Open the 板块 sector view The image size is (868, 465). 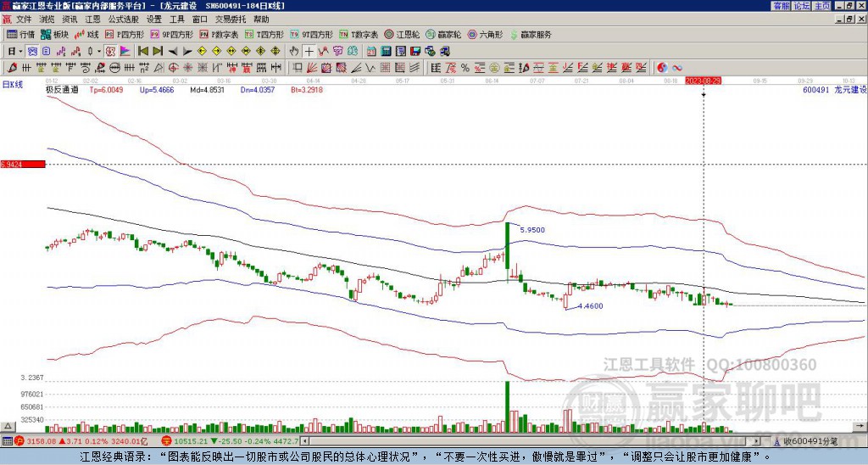click(54, 34)
